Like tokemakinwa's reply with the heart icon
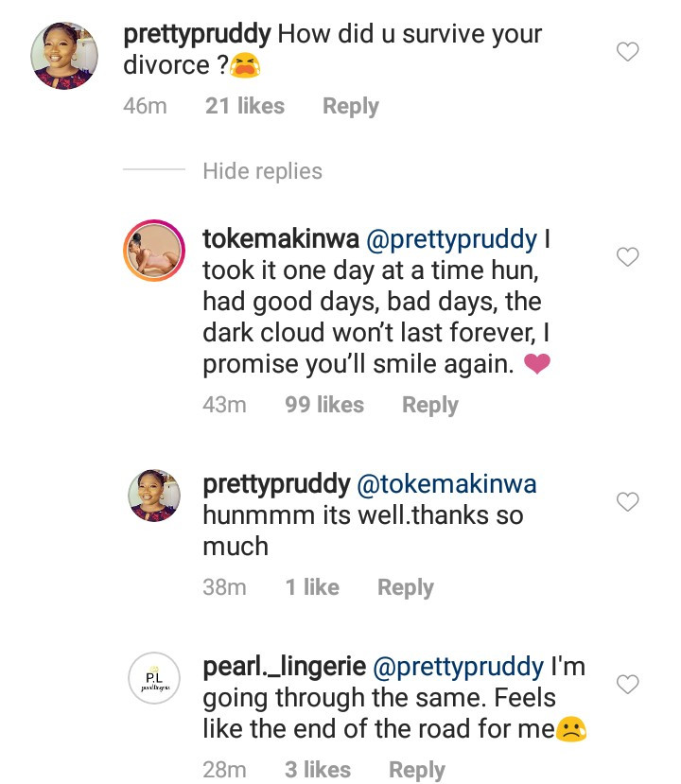 coord(628,256)
